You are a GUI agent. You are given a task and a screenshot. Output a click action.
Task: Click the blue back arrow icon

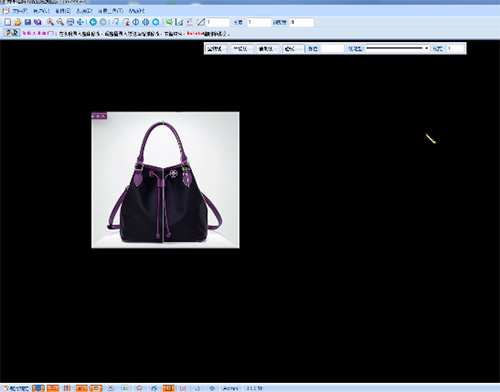[x=93, y=22]
